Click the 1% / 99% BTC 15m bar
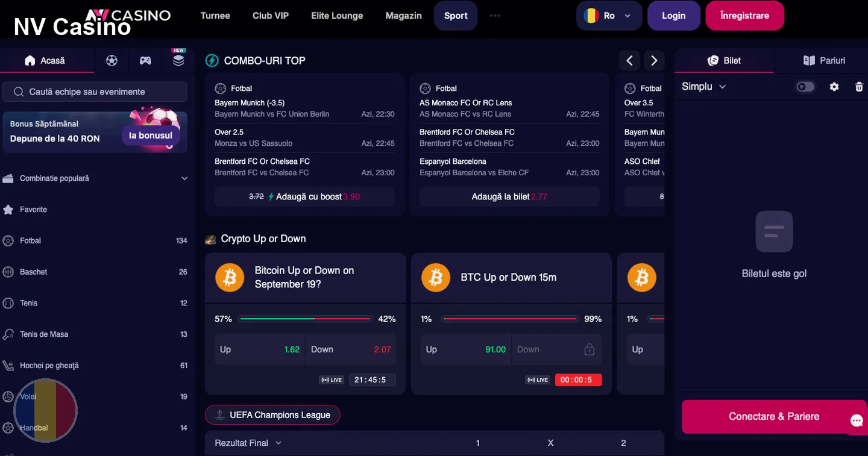The height and width of the screenshot is (456, 868). click(x=511, y=319)
